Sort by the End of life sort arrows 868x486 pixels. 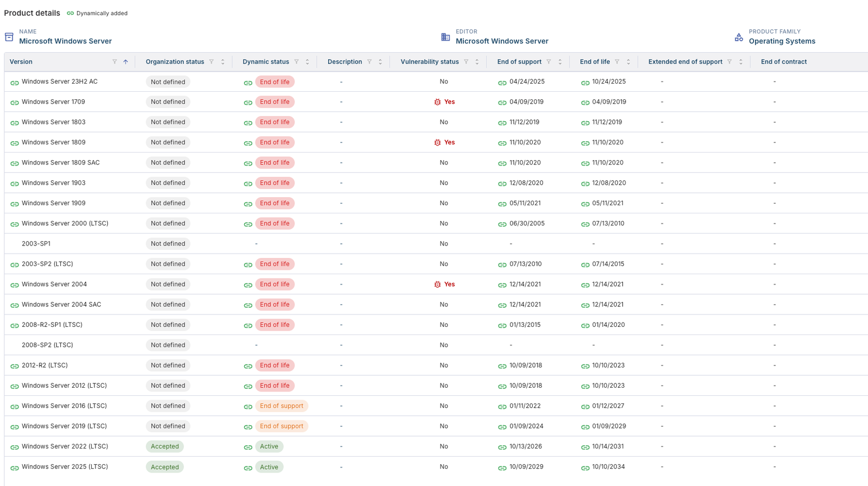coord(628,62)
